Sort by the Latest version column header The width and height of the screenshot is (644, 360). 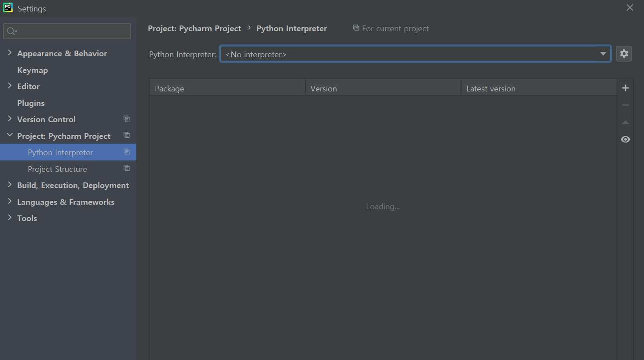tap(539, 88)
